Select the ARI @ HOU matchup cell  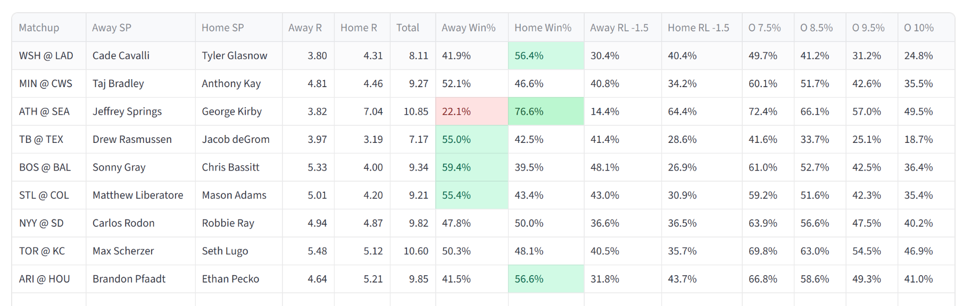pos(49,279)
